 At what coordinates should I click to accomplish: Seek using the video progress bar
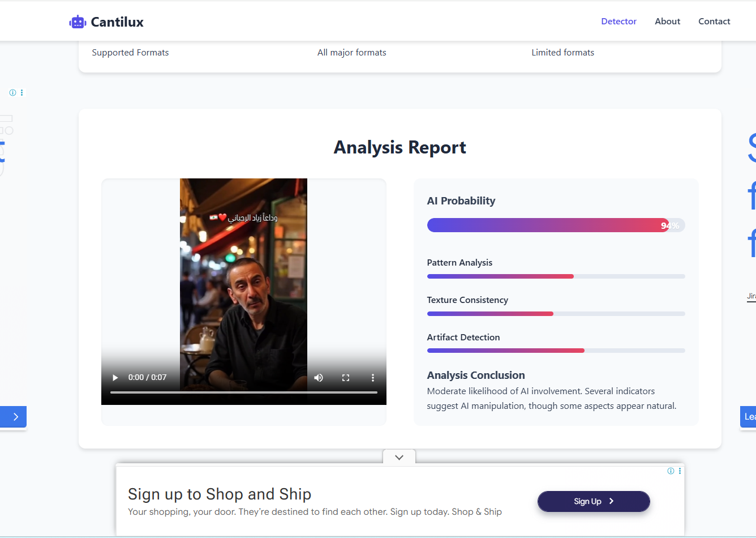coord(243,392)
